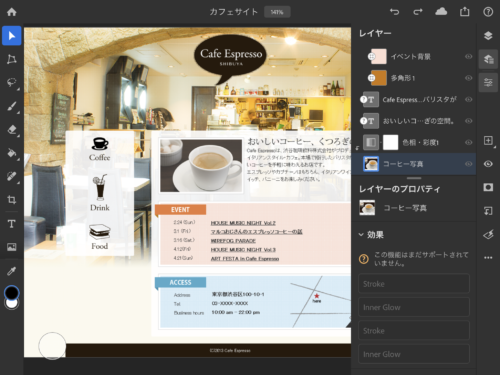The height and width of the screenshot is (375, 500).
Task: Open the black foreground color swatch
Action: 12,292
